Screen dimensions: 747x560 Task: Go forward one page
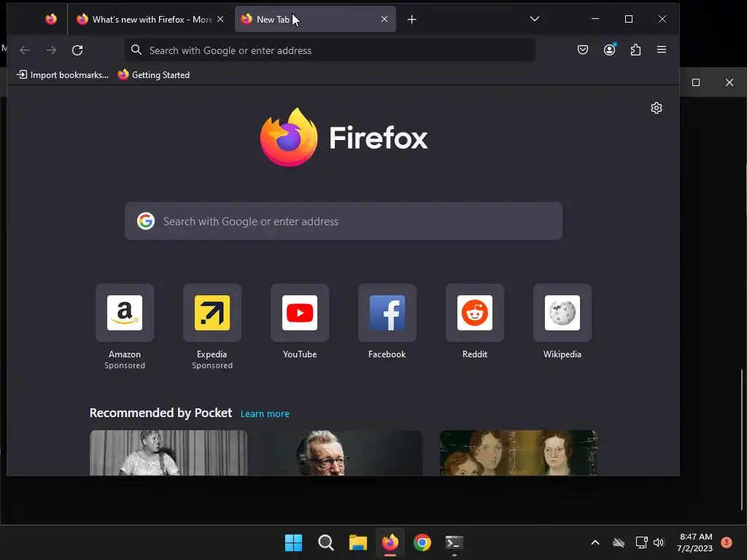click(51, 50)
